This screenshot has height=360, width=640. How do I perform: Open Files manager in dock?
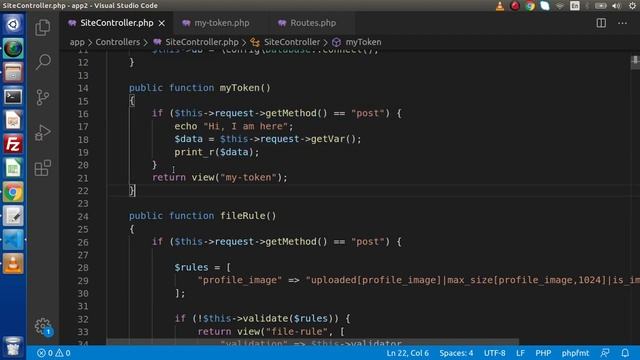(13, 73)
